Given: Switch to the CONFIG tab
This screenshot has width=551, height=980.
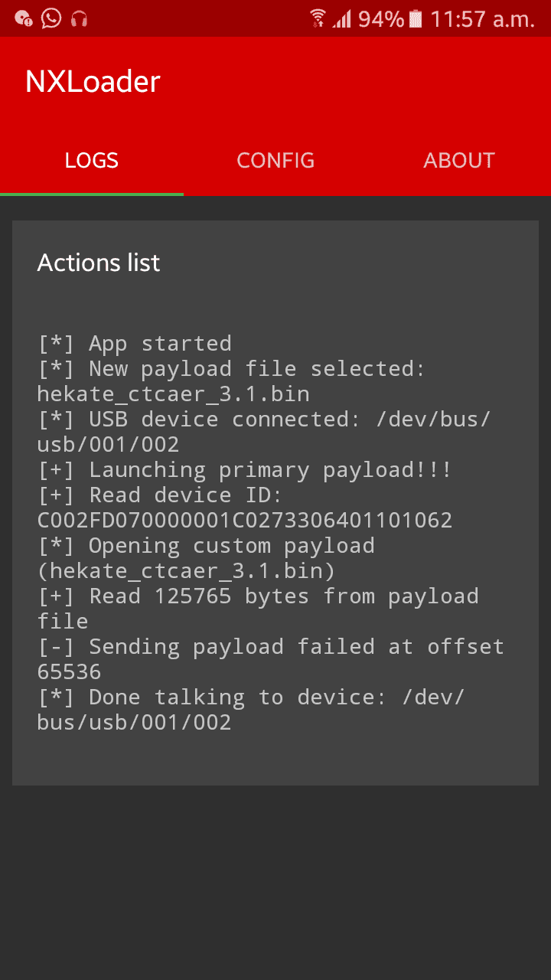Looking at the screenshot, I should [x=275, y=160].
